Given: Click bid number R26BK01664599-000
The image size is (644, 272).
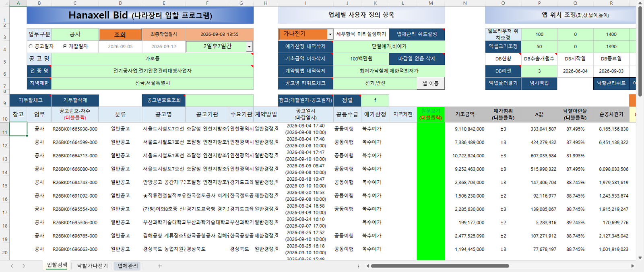Looking at the screenshot, I should 75,142.
